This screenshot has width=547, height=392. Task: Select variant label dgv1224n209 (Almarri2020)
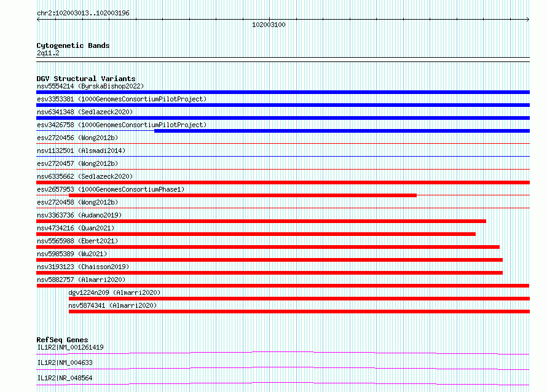(x=114, y=292)
